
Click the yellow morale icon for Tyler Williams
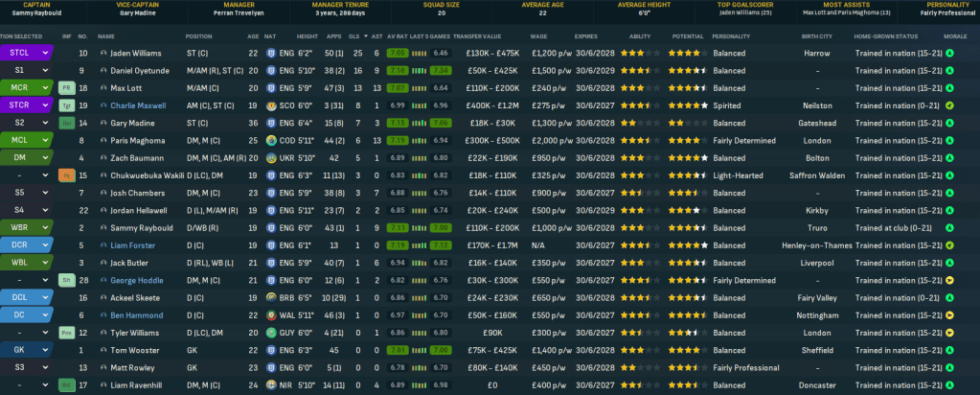click(949, 332)
